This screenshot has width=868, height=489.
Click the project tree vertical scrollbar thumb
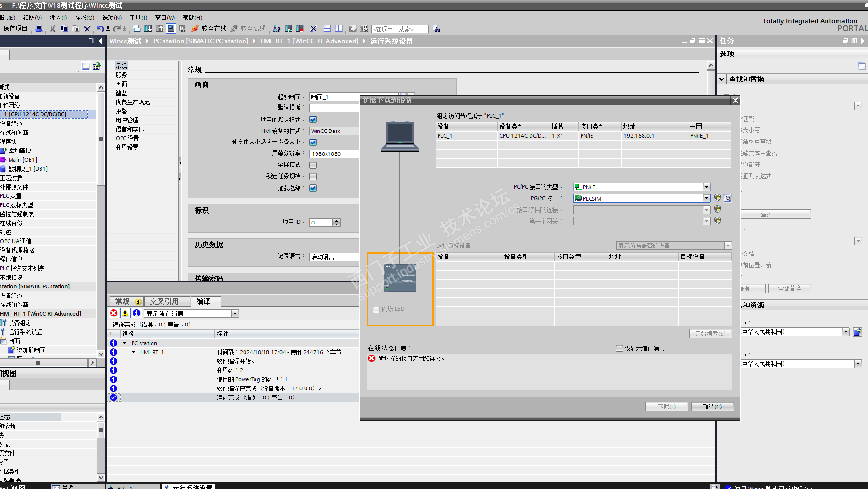pyautogui.click(x=101, y=139)
